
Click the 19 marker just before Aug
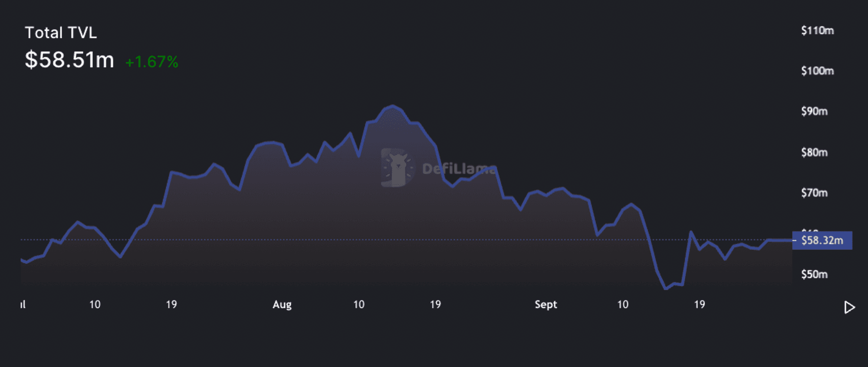click(171, 305)
